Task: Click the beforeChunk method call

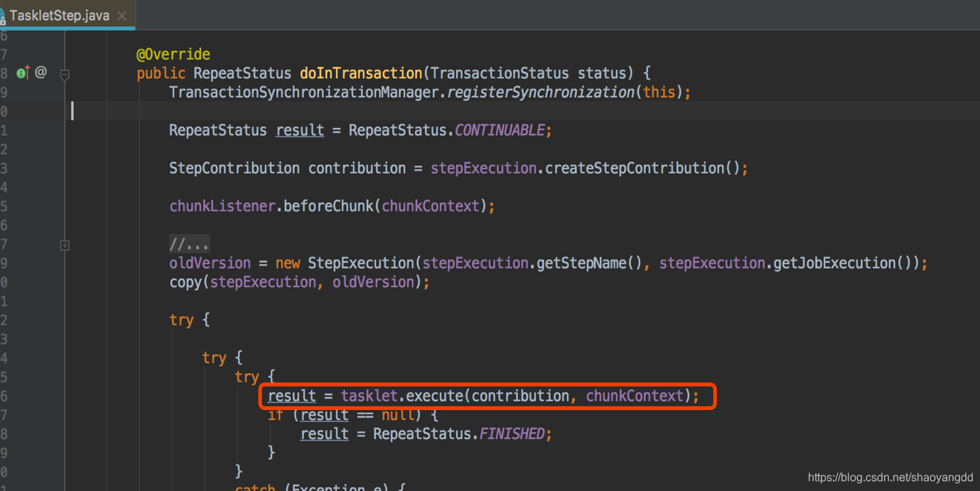Action: [x=328, y=206]
